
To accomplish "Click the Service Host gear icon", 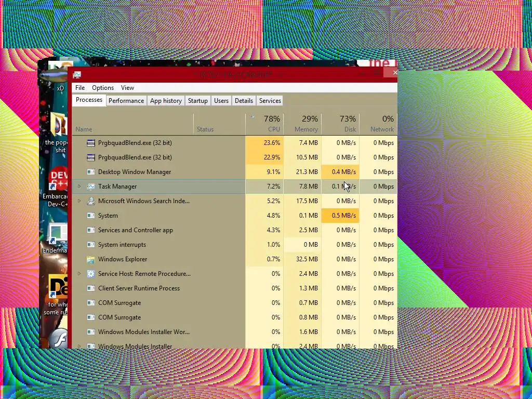I will 90,274.
